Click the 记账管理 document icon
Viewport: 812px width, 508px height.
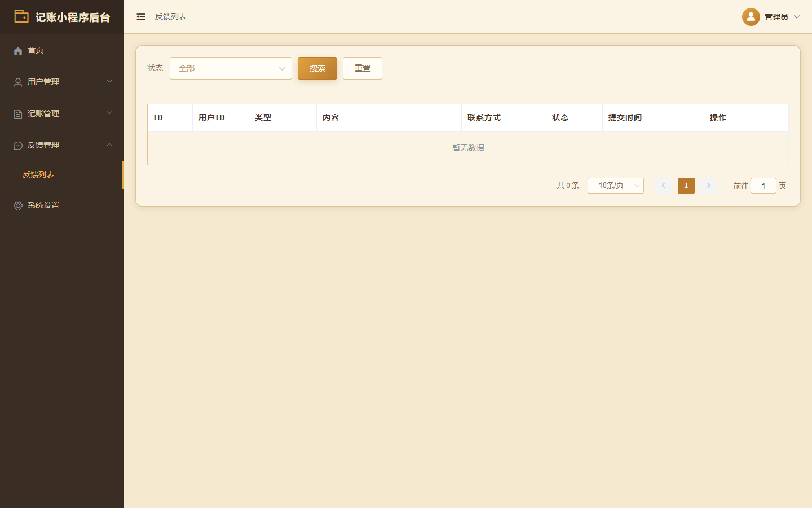click(x=18, y=114)
